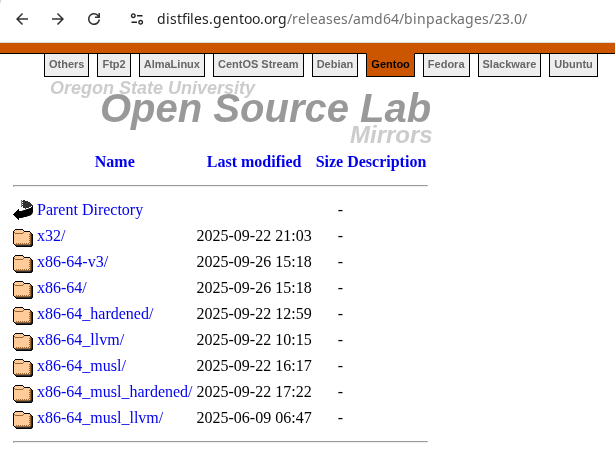The image size is (615, 459).
Task: Open the Fedora tab
Action: click(446, 64)
